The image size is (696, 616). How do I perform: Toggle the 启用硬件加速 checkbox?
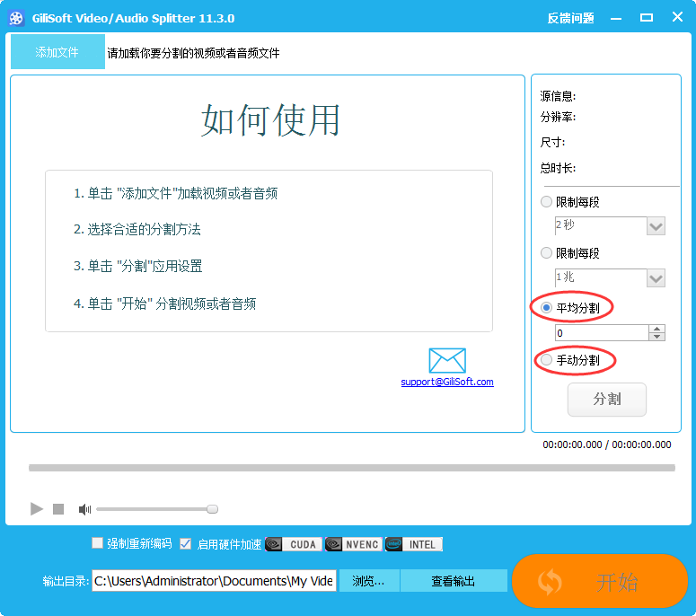tap(186, 543)
